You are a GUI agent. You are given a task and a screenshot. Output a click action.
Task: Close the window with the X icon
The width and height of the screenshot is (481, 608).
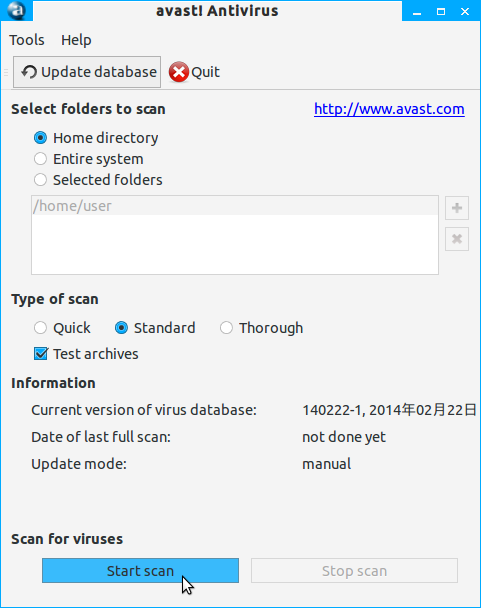[x=465, y=12]
